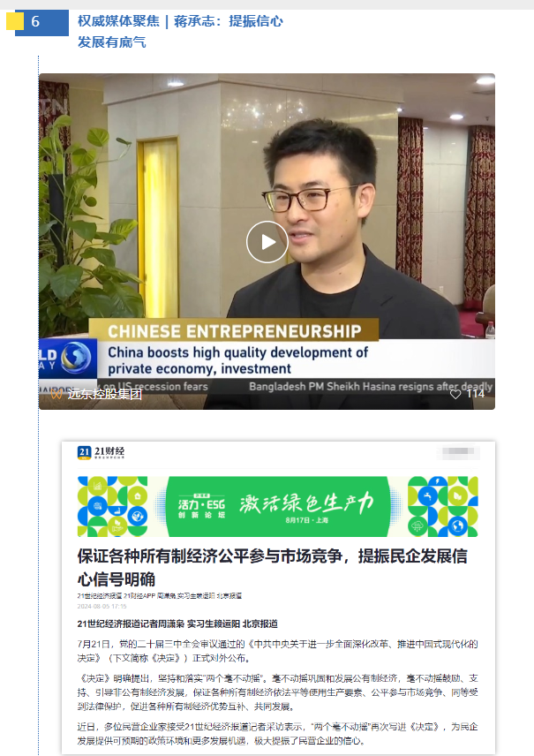Click the 21财经 logo icon
534x756 pixels.
point(85,452)
